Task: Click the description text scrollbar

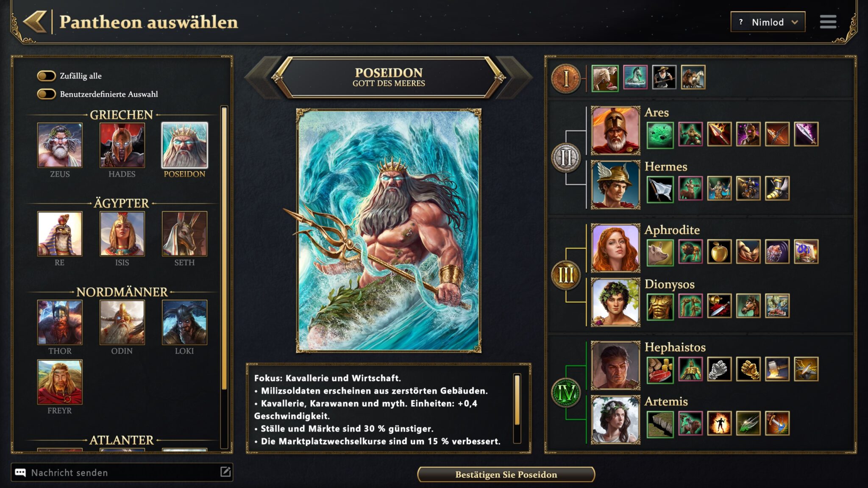Action: pyautogui.click(x=517, y=399)
